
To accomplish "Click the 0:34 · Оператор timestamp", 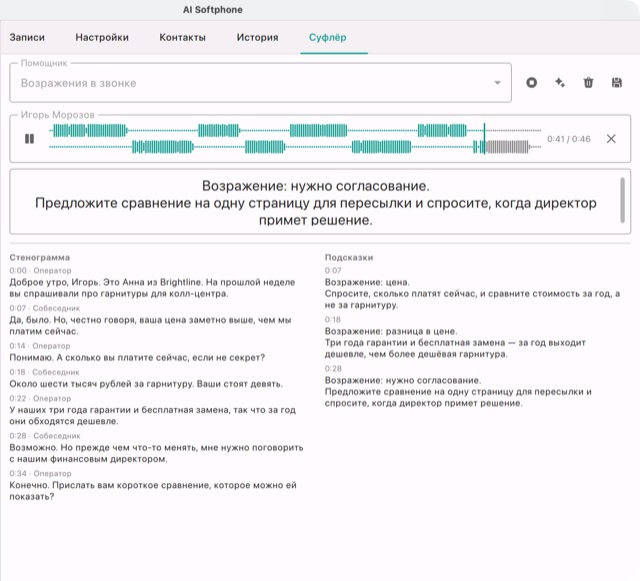I will 40,473.
